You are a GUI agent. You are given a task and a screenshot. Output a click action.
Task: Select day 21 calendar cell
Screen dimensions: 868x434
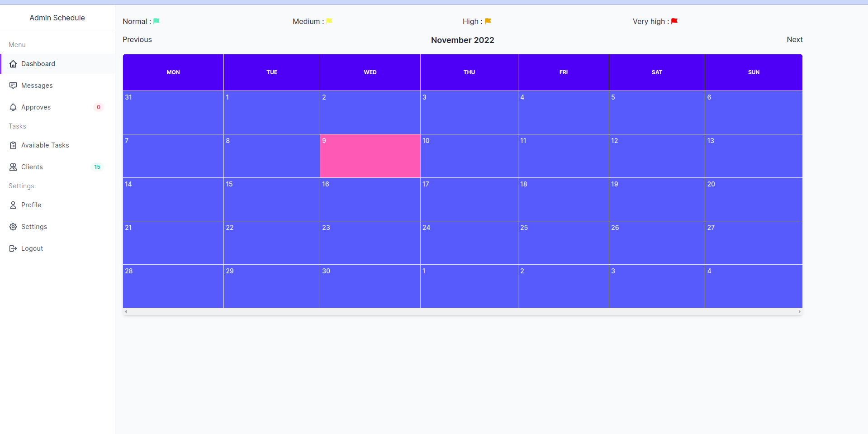tap(173, 243)
